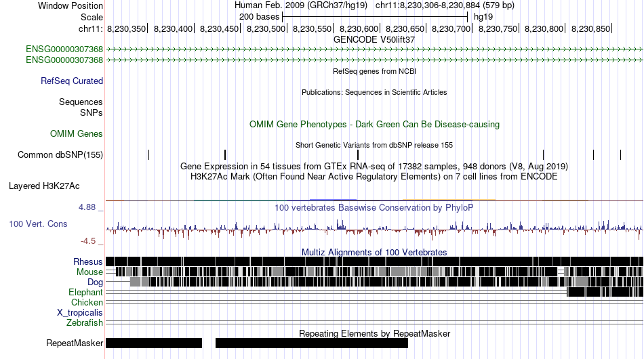The height and width of the screenshot is (359, 644).
Task: Select the Elephant alignment row label
Action: [85, 292]
